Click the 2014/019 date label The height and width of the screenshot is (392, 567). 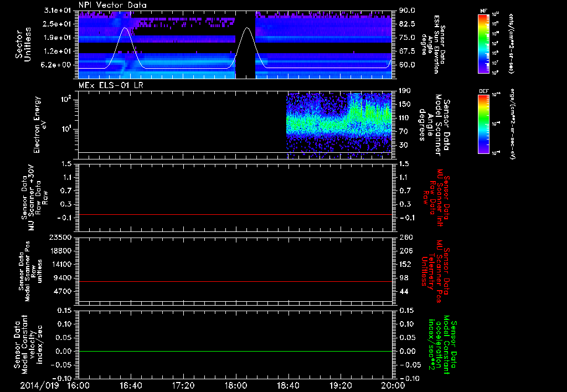pyautogui.click(x=39, y=385)
